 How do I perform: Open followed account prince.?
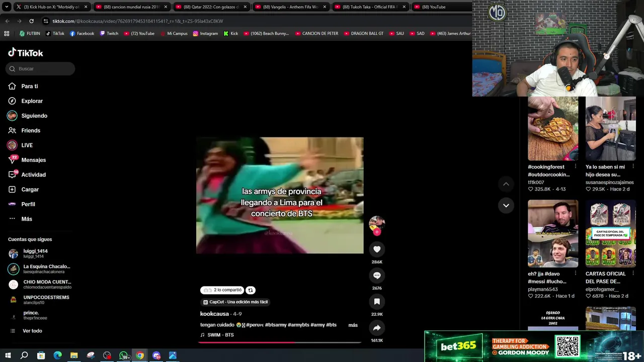(x=28, y=315)
